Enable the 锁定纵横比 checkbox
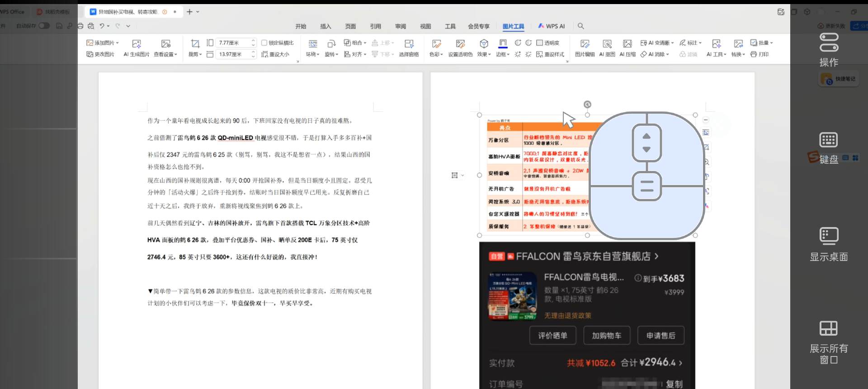This screenshot has width=868, height=389. click(x=264, y=43)
